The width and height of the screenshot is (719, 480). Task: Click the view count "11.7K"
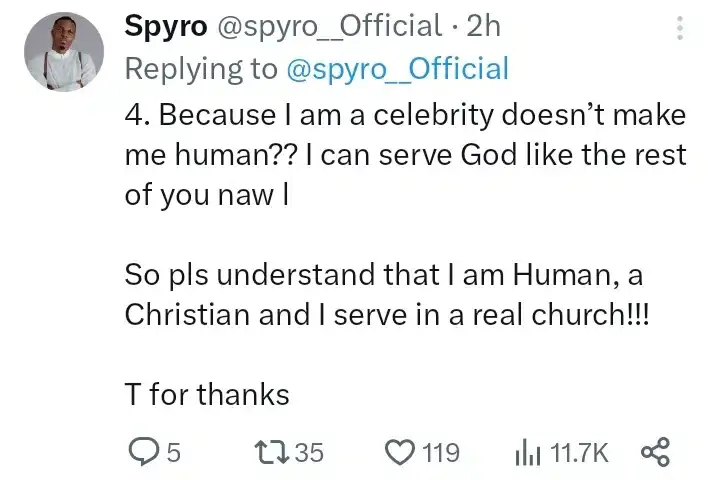coord(581,453)
